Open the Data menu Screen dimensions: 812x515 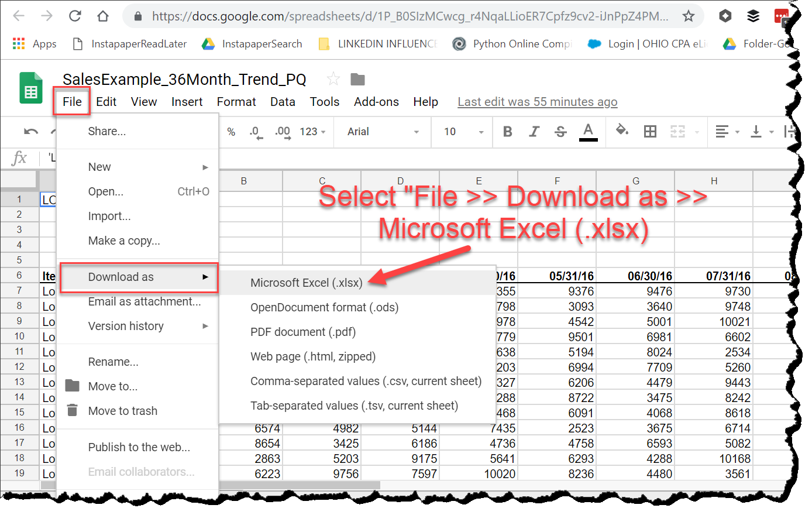283,101
